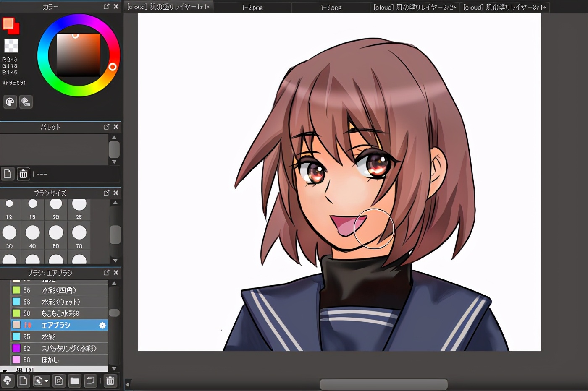The image size is (588, 391).
Task: Undock the カラー panel with float icon
Action: (106, 7)
